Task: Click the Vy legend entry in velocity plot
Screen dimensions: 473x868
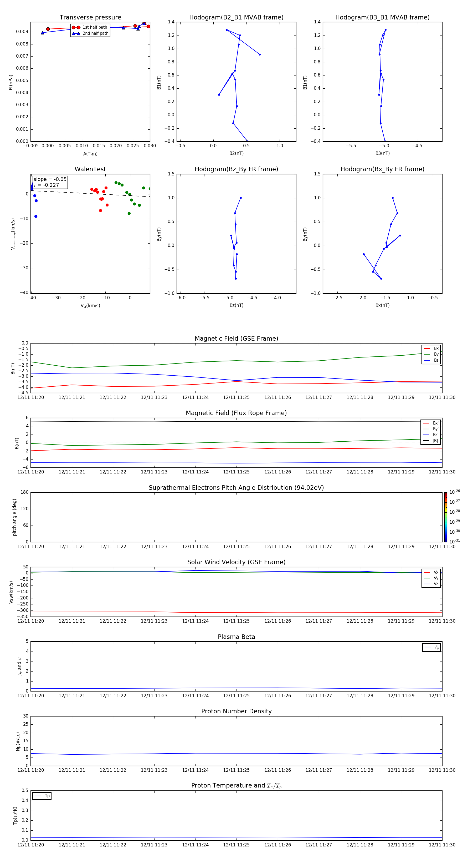Action: tap(431, 578)
